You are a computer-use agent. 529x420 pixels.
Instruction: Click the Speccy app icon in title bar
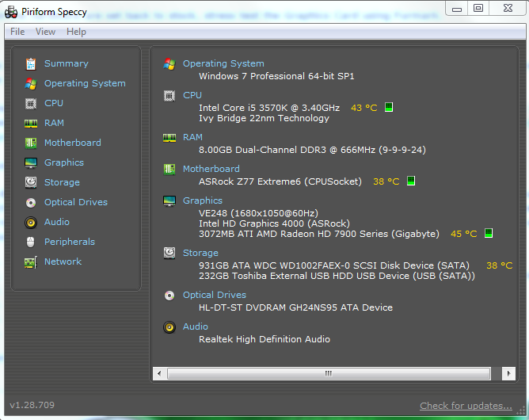coord(11,12)
